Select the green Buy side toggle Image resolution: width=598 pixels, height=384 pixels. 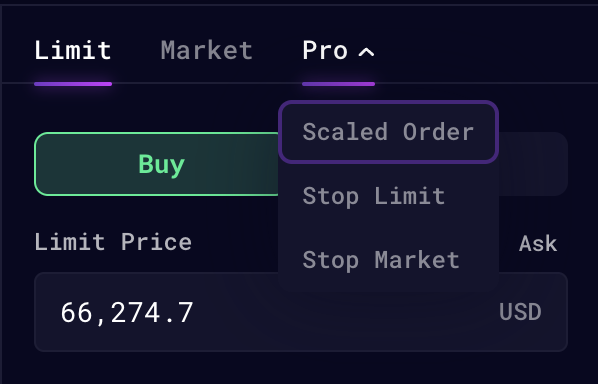coord(156,164)
